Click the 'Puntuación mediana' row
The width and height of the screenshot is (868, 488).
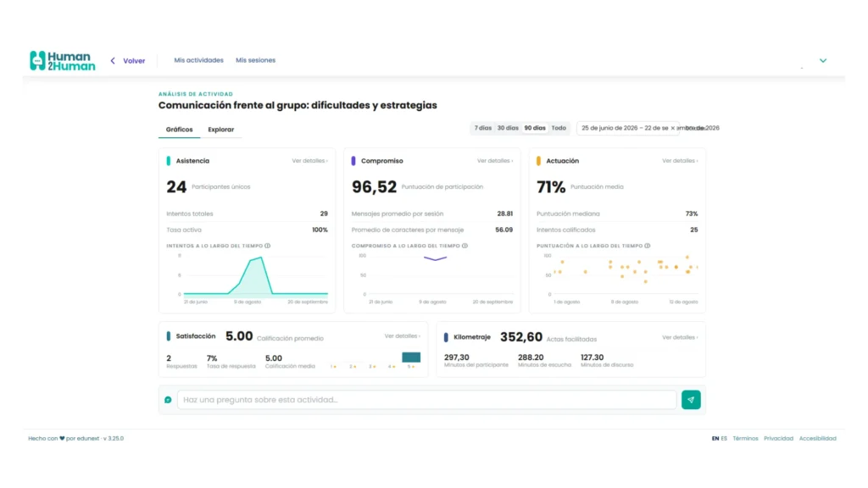[617, 213]
